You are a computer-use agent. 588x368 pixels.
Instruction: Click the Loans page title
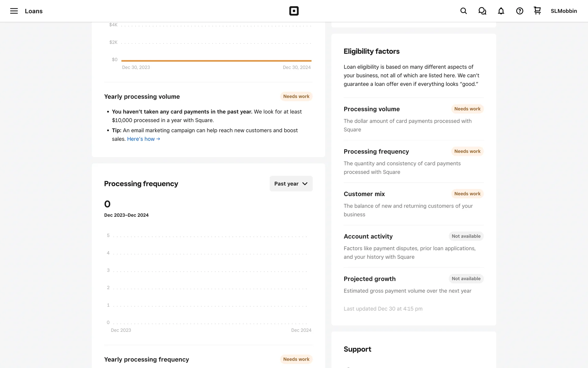(34, 11)
